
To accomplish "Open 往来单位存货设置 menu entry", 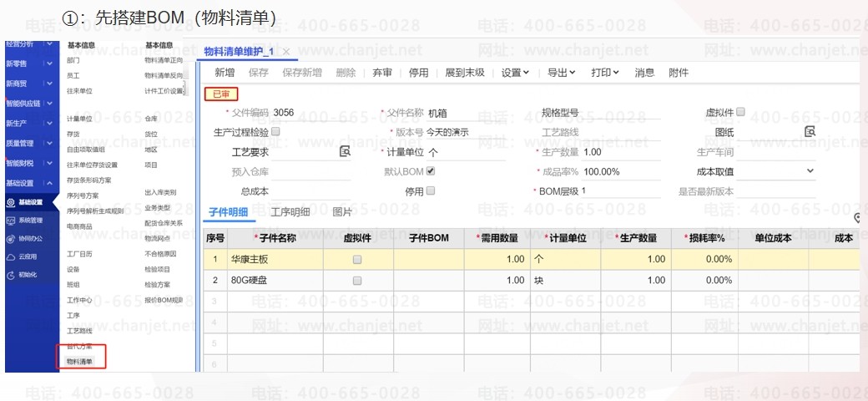I will pyautogui.click(x=92, y=165).
